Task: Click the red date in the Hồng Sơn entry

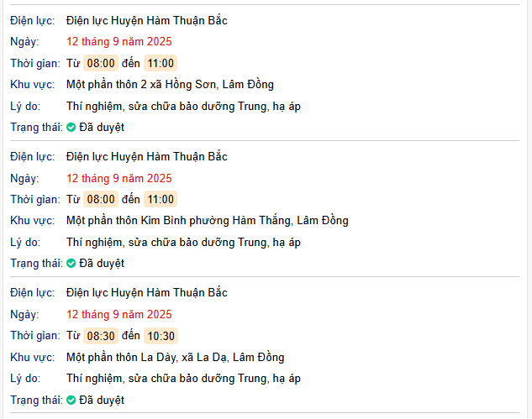Action: click(119, 42)
